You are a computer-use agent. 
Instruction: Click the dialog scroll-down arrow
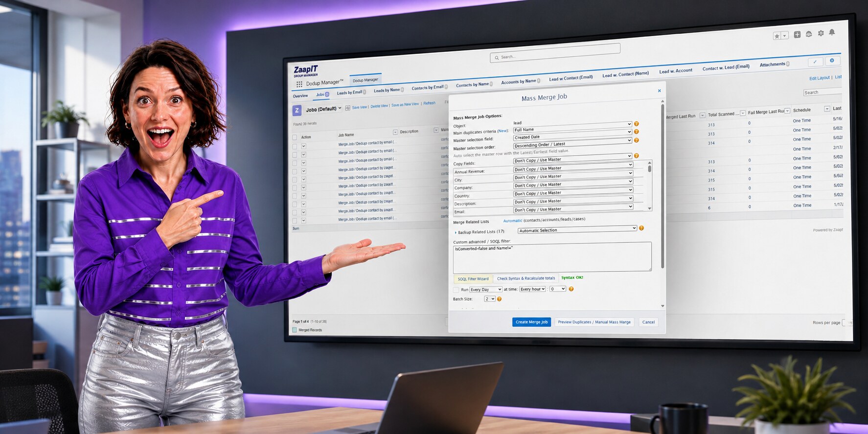663,306
